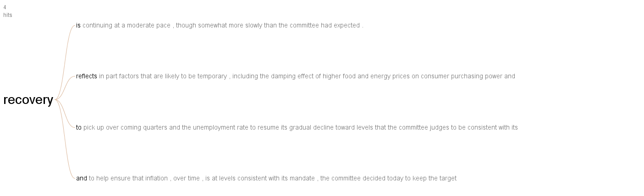Select the branch word "and"

click(82, 178)
